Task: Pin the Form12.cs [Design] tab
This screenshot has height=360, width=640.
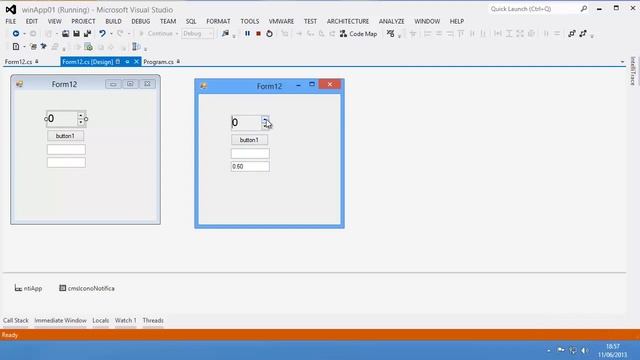Action: pyautogui.click(x=127, y=62)
